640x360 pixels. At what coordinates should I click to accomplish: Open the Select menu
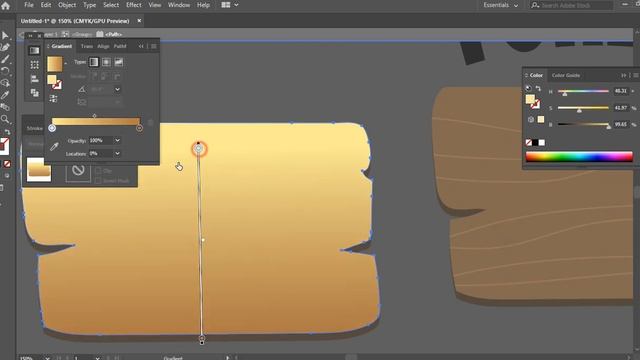click(111, 5)
